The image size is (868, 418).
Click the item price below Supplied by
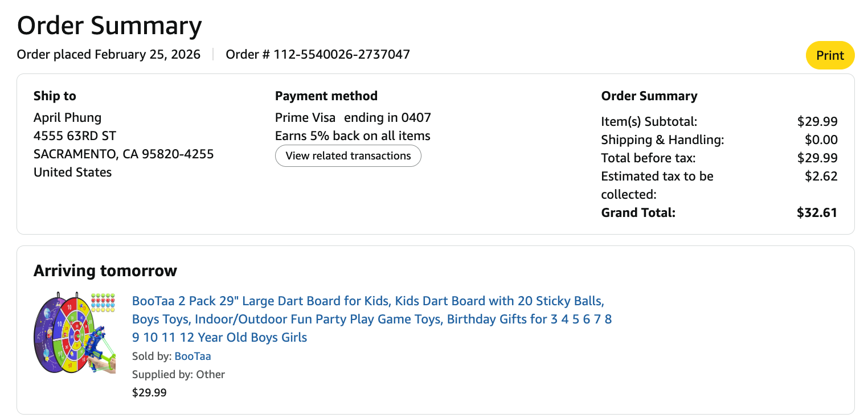pyautogui.click(x=149, y=392)
